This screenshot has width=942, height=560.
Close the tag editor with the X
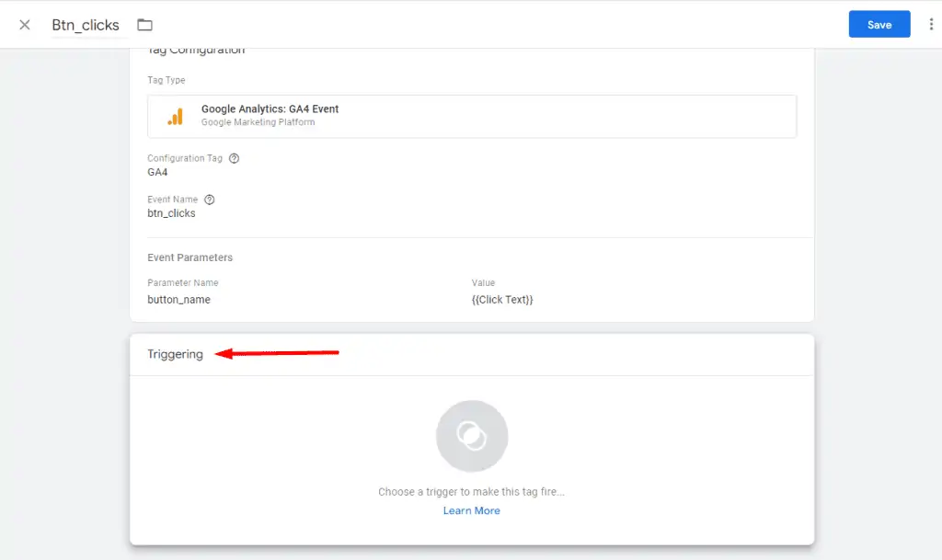[x=23, y=25]
